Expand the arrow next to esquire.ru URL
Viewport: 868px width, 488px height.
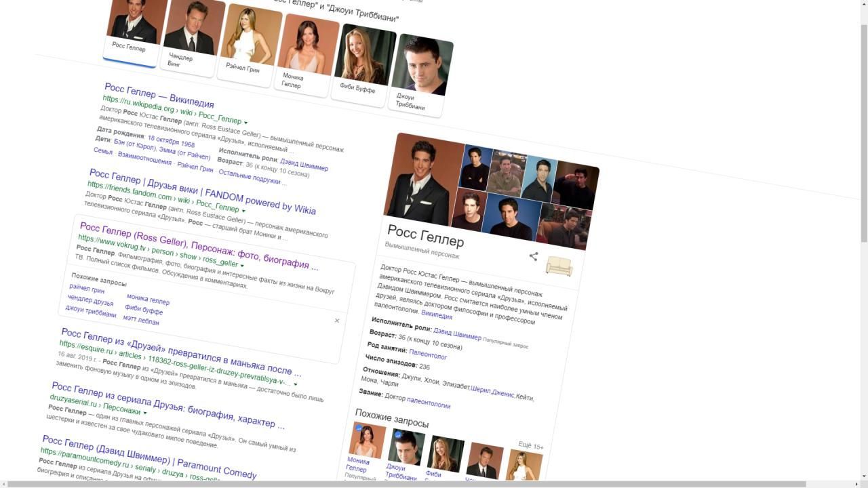coord(296,384)
